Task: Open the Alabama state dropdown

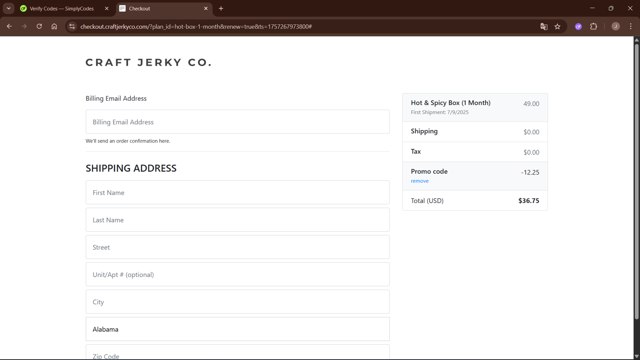Action: [238, 329]
